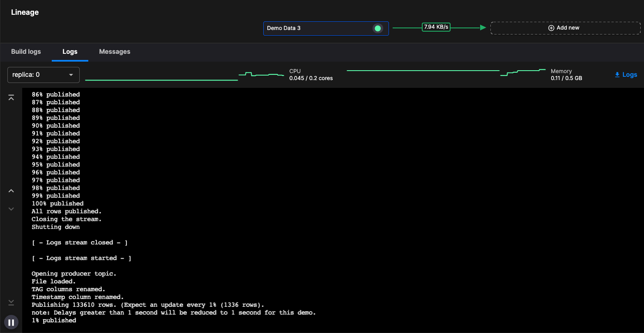Open the Messages tab
644x333 pixels.
click(115, 52)
